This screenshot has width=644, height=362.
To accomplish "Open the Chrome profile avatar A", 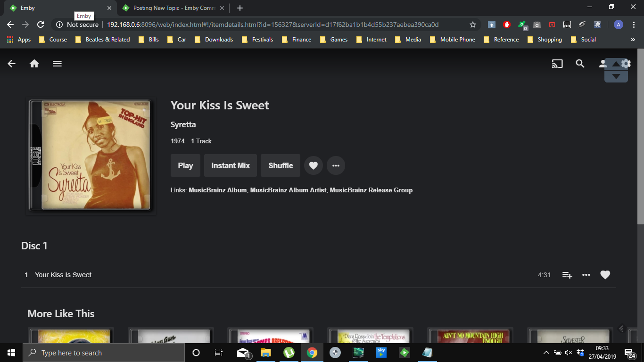I will [619, 25].
